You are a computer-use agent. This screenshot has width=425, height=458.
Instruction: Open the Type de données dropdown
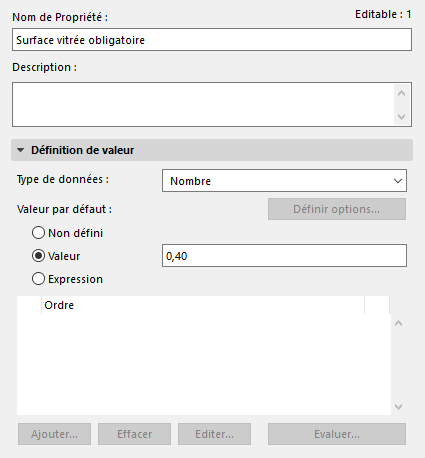284,181
